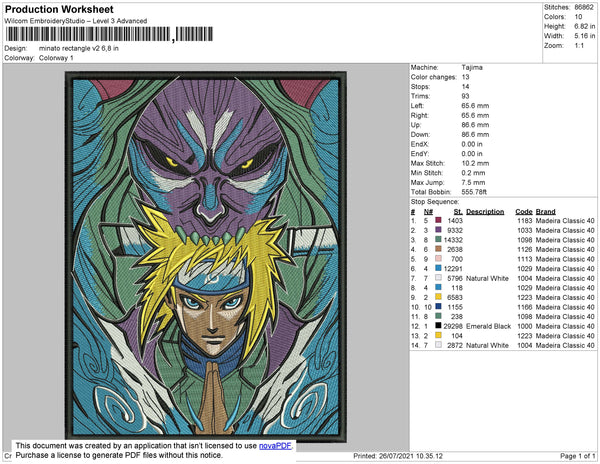Click 'Emerald Black' description text

pos(488,326)
